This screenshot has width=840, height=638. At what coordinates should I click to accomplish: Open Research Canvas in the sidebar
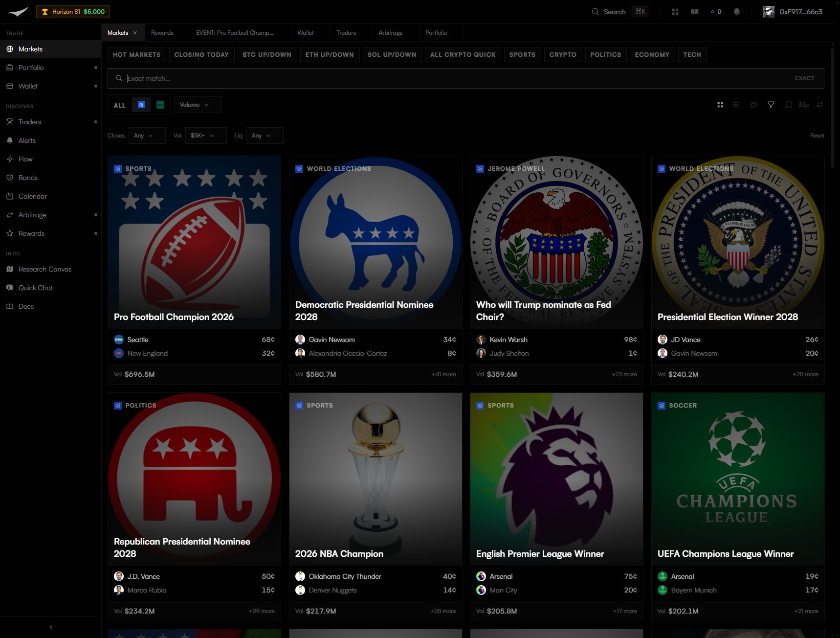click(x=51, y=269)
